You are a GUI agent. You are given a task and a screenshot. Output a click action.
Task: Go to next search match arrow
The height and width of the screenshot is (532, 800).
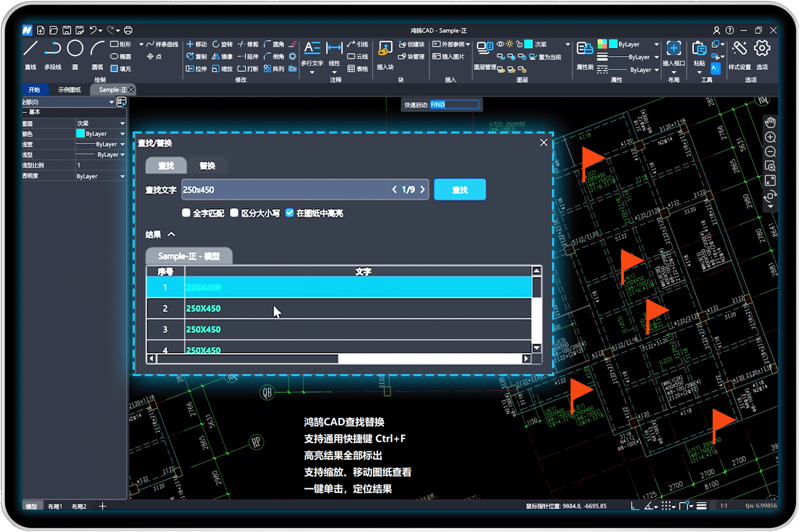[x=422, y=190]
